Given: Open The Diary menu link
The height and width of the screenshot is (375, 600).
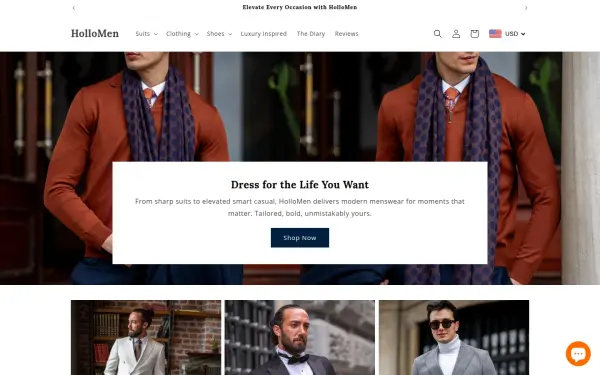Looking at the screenshot, I should pos(311,34).
